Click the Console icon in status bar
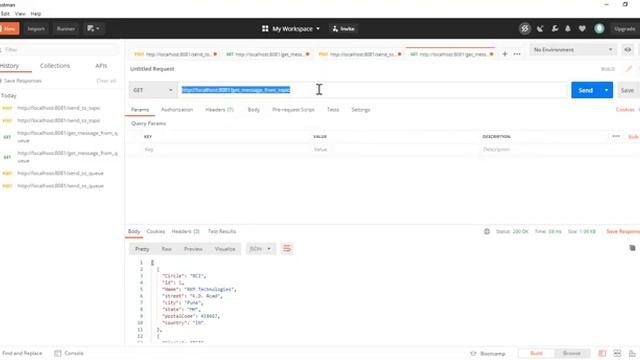Screen dimensions: 640x360 click(x=58, y=353)
